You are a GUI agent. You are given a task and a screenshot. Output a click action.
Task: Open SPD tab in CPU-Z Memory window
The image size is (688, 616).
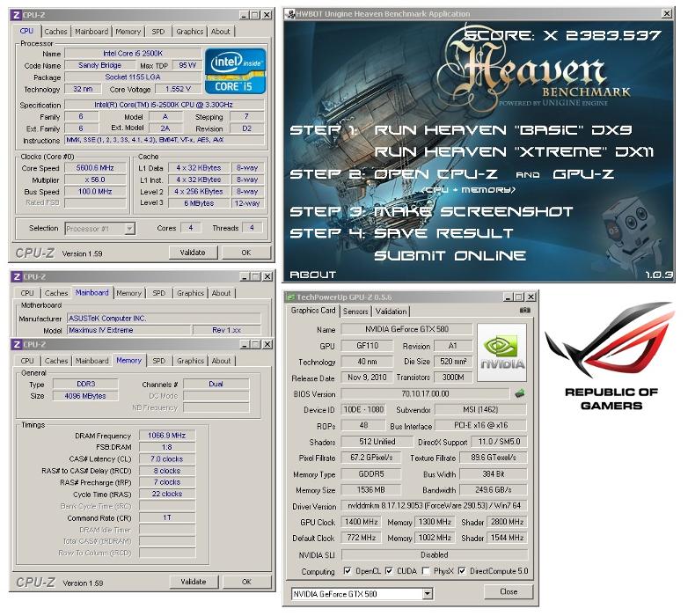pos(159,361)
